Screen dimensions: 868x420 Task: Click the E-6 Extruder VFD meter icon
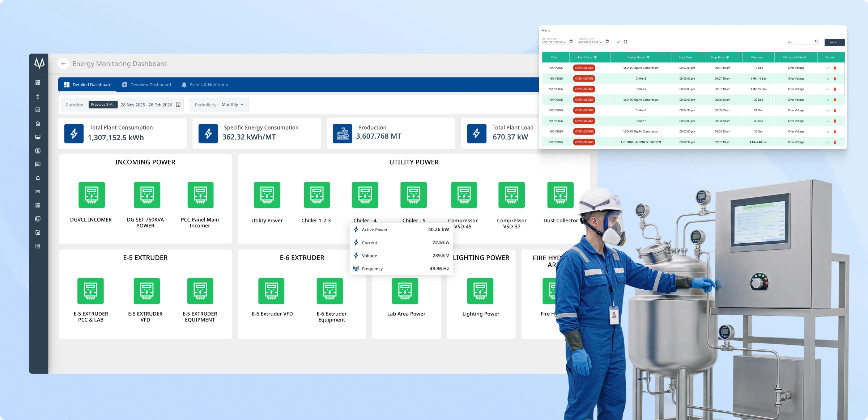pos(271,291)
